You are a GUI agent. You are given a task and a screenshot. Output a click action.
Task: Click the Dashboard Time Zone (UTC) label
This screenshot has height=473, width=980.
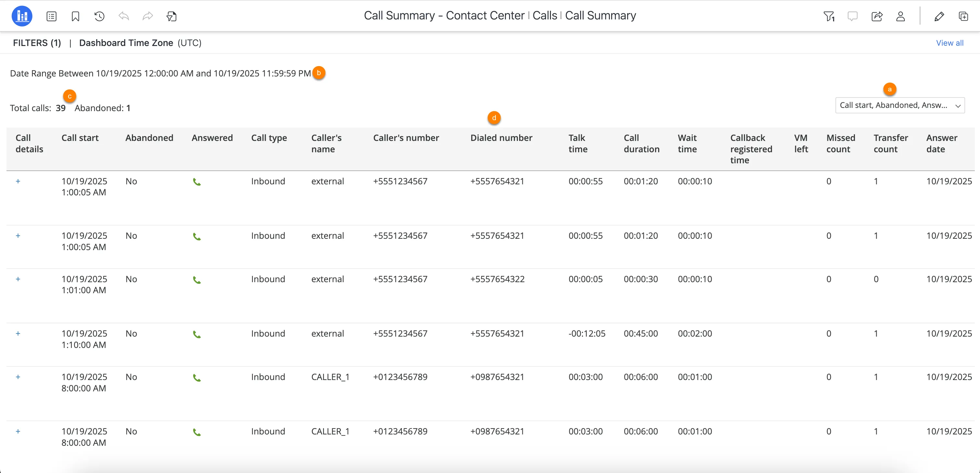(140, 43)
